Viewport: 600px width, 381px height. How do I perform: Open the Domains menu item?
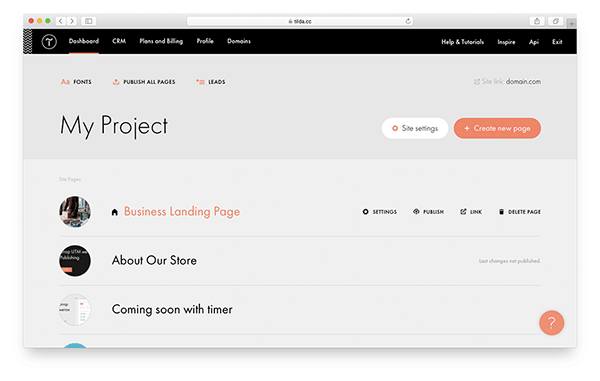[239, 41]
